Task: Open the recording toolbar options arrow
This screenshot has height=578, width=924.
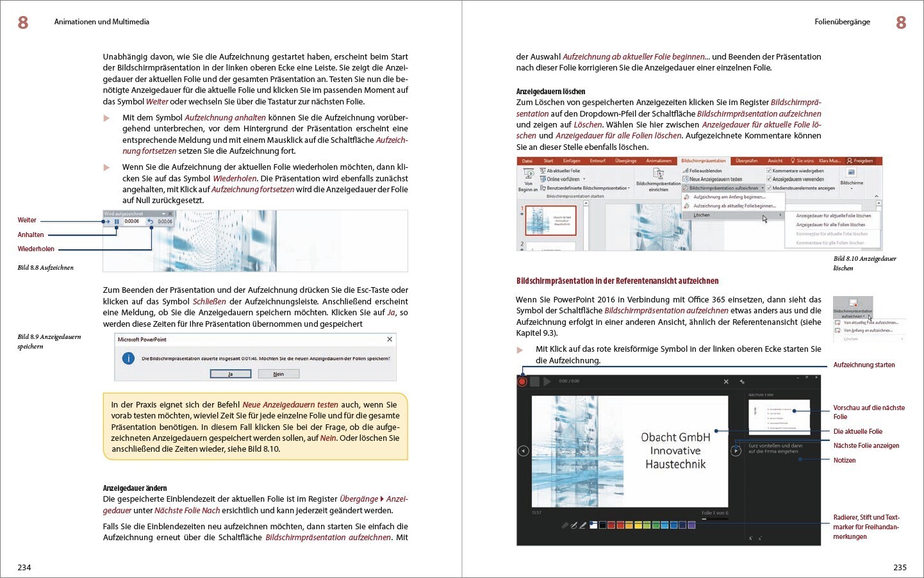Action: point(164,214)
